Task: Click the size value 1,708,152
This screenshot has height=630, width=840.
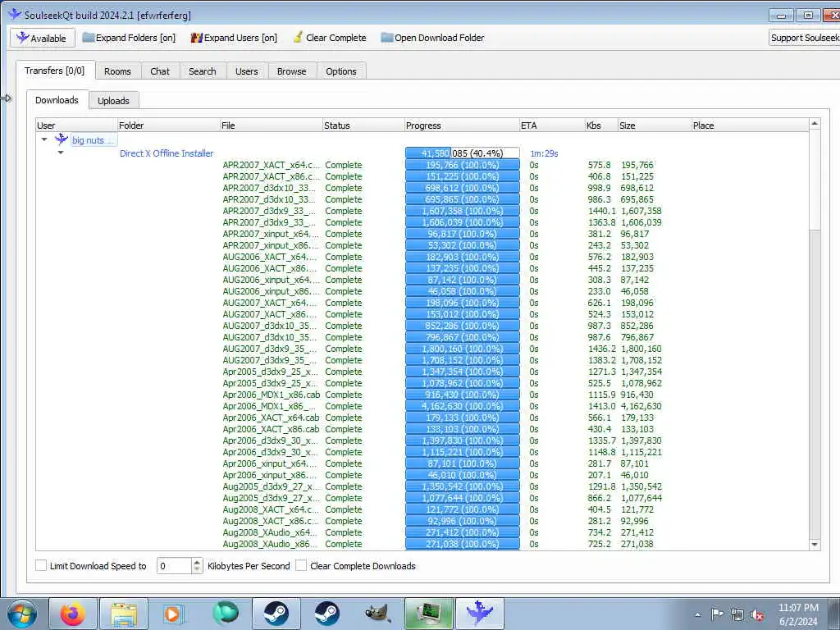Action: coord(641,361)
